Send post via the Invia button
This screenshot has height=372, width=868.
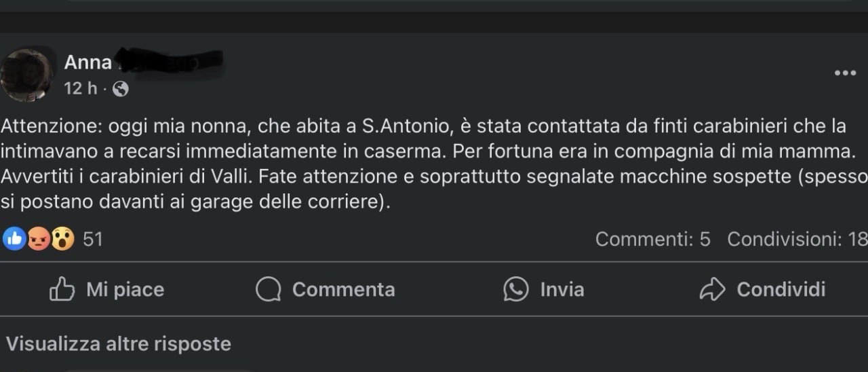(562, 290)
